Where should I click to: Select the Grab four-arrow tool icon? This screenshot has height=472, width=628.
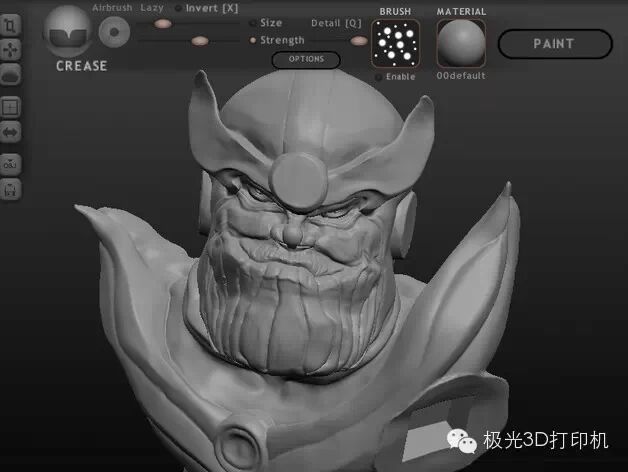point(10,50)
